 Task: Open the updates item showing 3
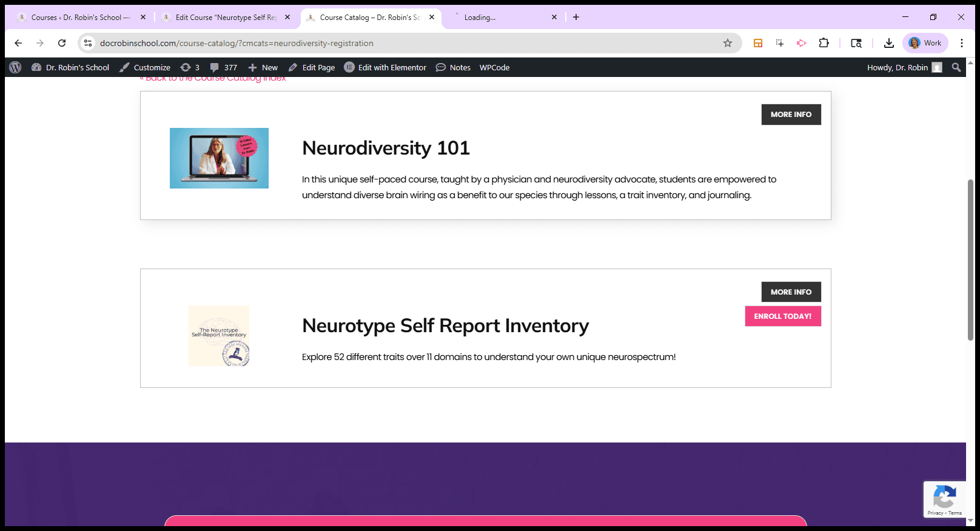click(190, 67)
